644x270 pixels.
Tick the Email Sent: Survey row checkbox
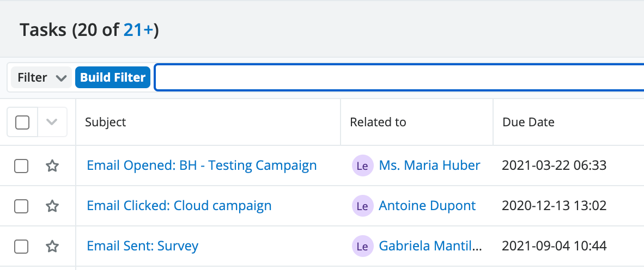pyautogui.click(x=21, y=247)
